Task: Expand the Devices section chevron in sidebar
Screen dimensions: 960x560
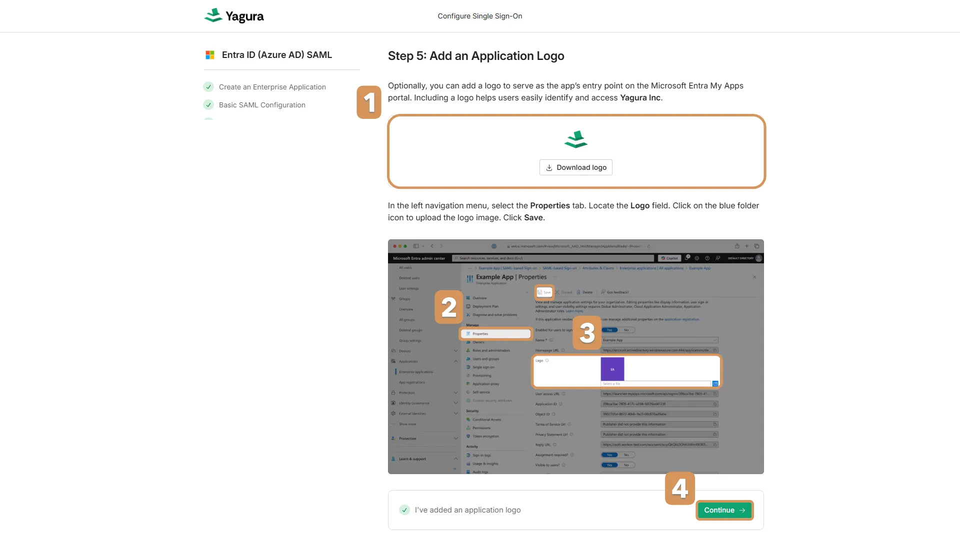Action: [x=455, y=351]
